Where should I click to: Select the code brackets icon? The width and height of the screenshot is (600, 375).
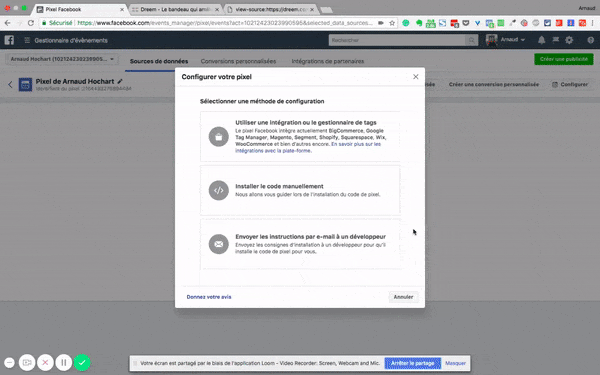tap(218, 190)
